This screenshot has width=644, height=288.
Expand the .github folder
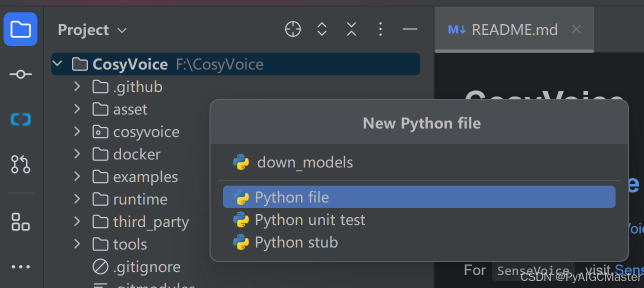(77, 86)
